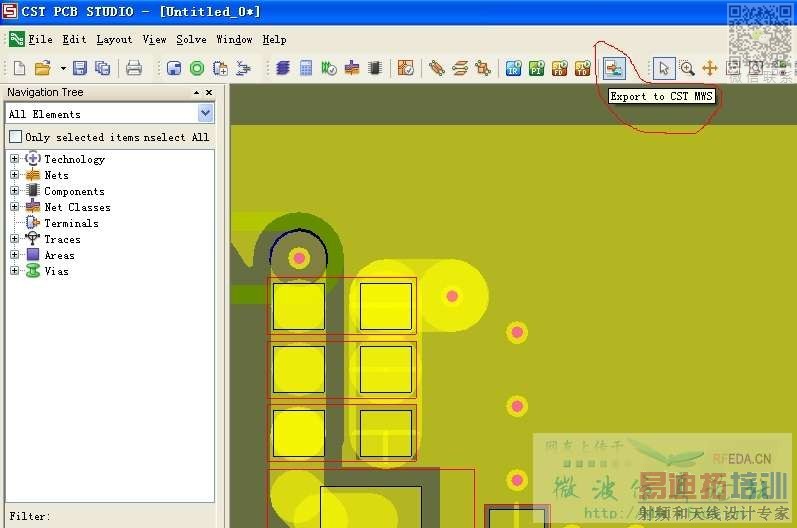Click the CST PCB STUDIO title bar icon
Screen dimensions: 797x528
click(x=10, y=11)
